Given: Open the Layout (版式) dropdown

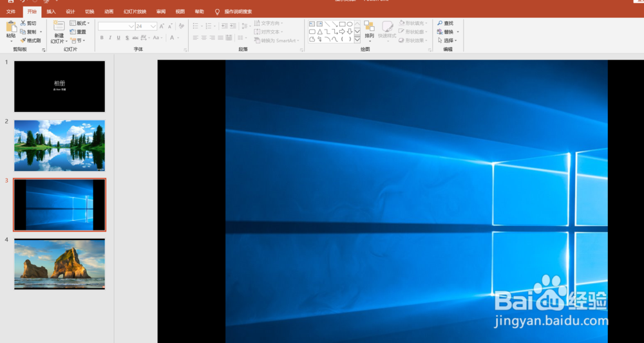Looking at the screenshot, I should (x=80, y=23).
